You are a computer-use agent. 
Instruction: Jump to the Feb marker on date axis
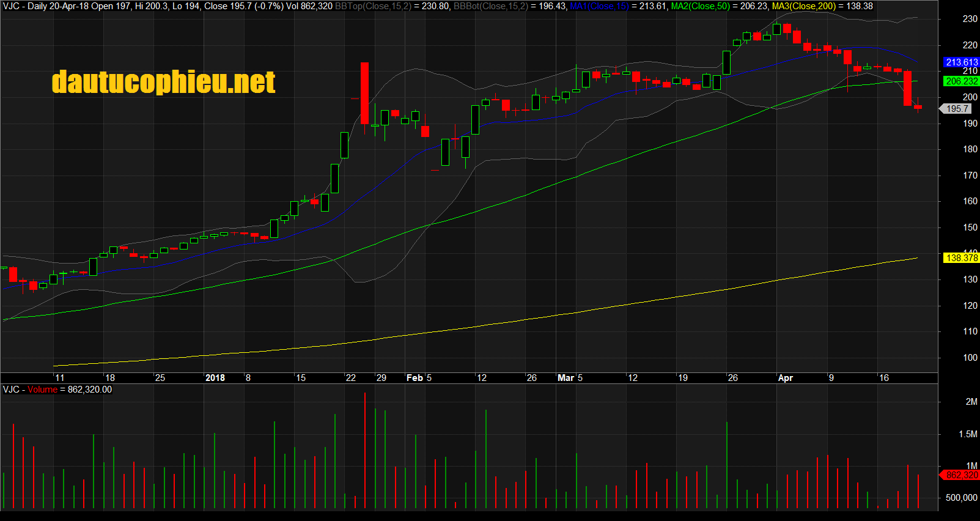[414, 378]
